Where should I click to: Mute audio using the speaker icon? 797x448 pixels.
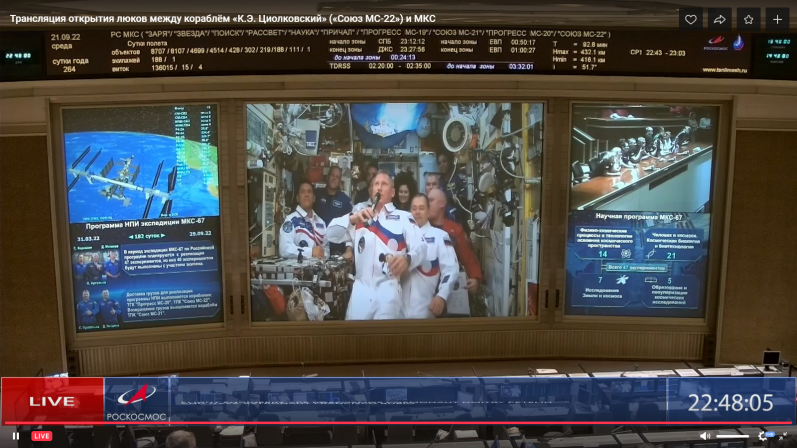point(705,436)
